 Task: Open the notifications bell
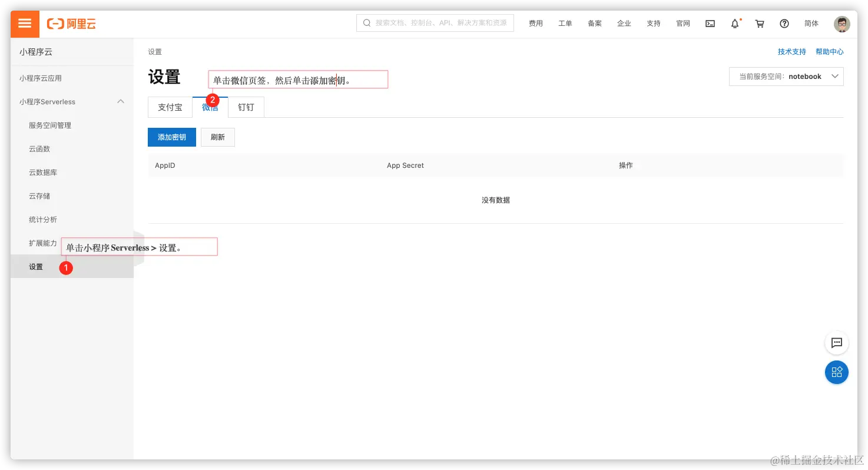point(735,24)
